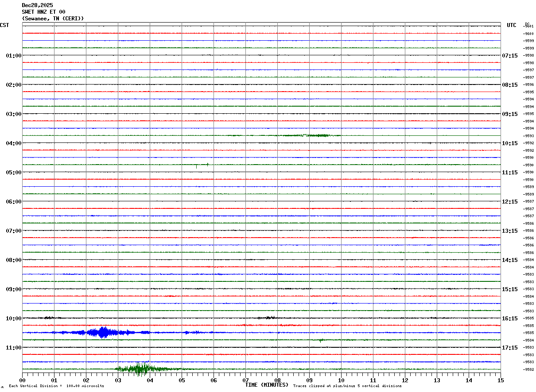Select the 08:00 CST row label
Screen dimensions: 536x392
(x=14, y=260)
